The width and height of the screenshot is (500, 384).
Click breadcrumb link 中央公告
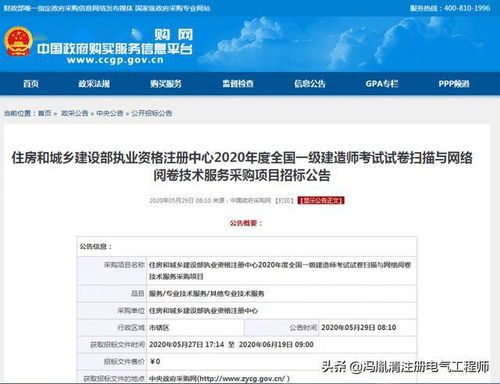[x=110, y=113]
